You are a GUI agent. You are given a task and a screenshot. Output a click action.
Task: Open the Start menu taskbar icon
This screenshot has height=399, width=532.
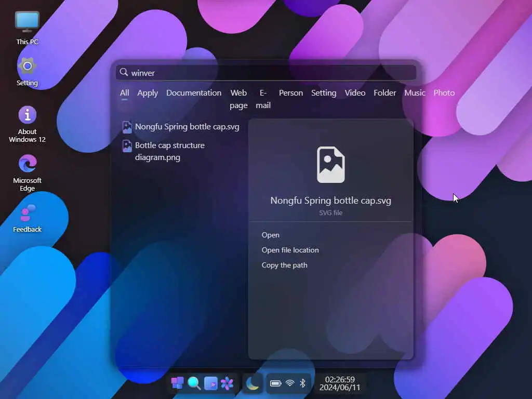(x=177, y=383)
